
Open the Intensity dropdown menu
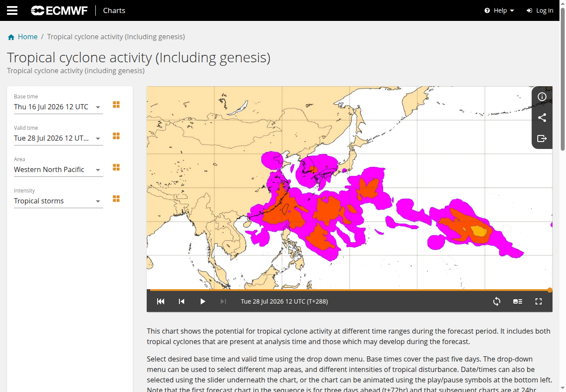[58, 201]
